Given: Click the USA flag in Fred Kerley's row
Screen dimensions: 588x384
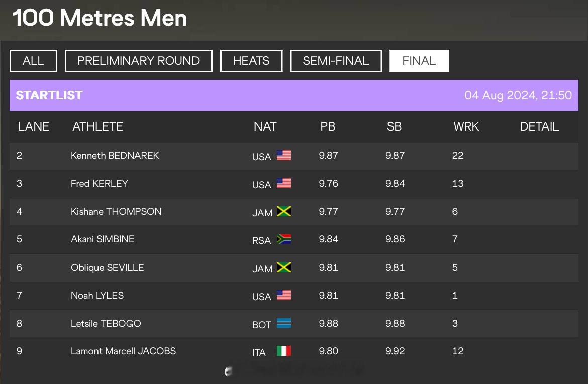Looking at the screenshot, I should tap(284, 183).
